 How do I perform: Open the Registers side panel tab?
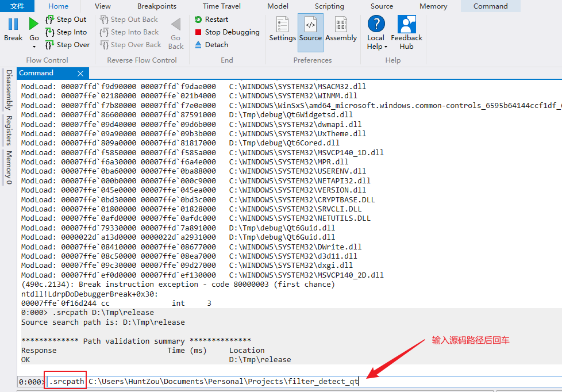(9, 130)
